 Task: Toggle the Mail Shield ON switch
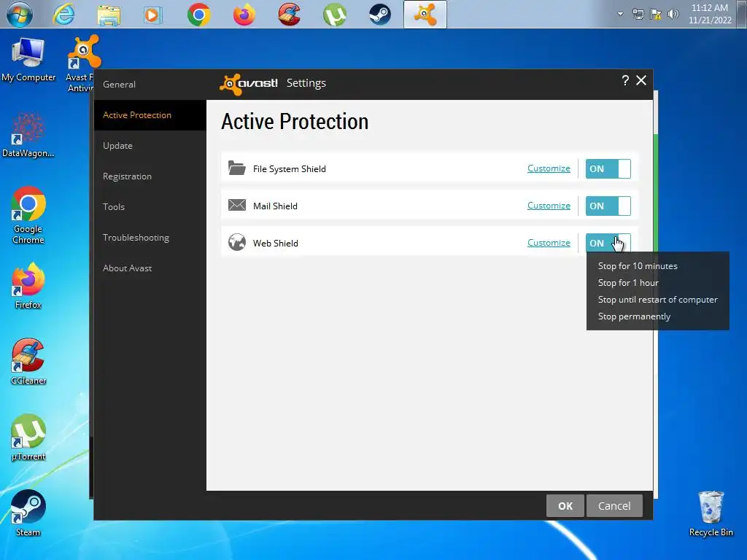(608, 206)
